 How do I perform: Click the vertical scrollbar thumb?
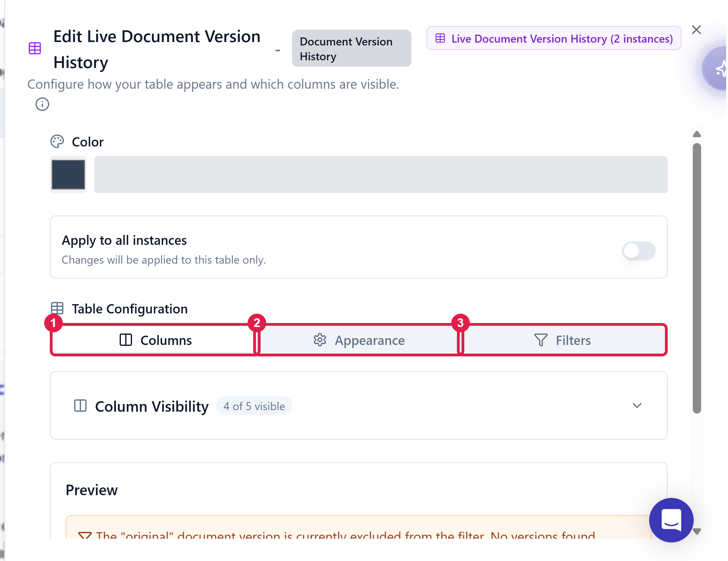point(696,278)
